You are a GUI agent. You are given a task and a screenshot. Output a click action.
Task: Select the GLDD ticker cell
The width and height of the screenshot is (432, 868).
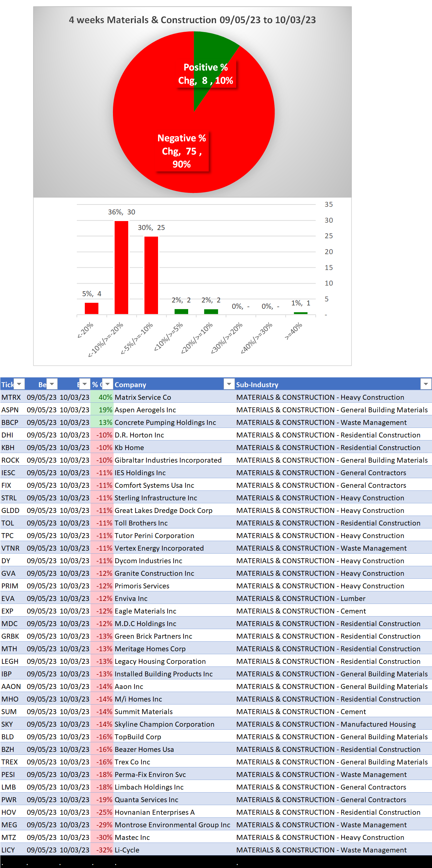click(13, 510)
